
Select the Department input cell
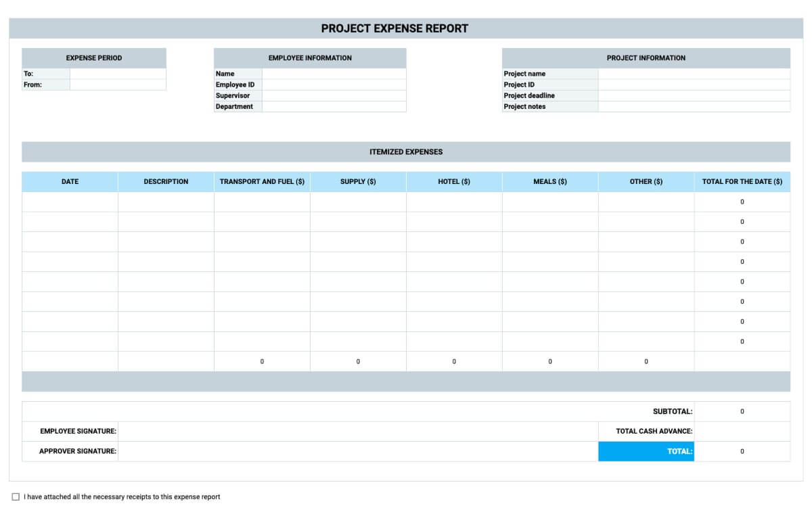(x=334, y=106)
